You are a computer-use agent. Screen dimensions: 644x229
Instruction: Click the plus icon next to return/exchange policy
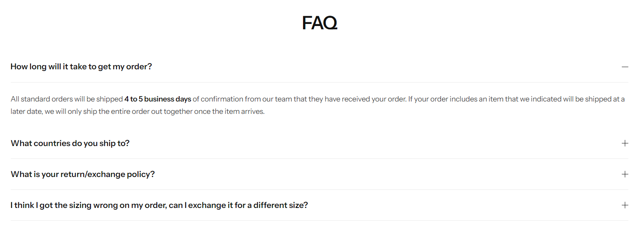[625, 174]
